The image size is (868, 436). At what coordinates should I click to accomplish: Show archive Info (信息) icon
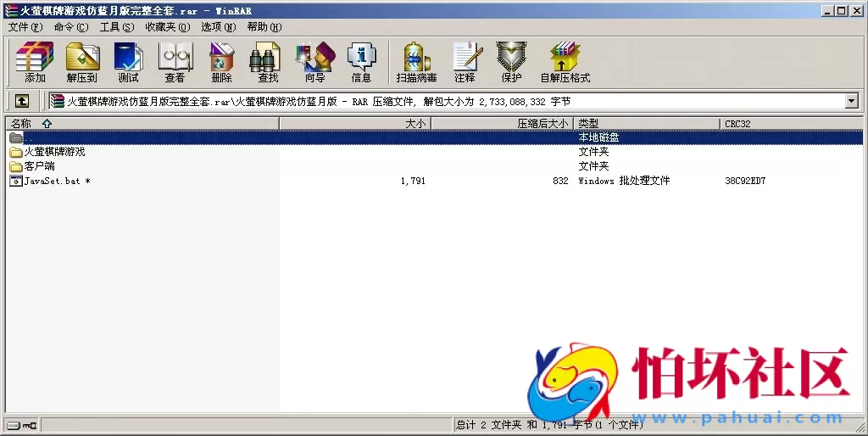[x=361, y=61]
